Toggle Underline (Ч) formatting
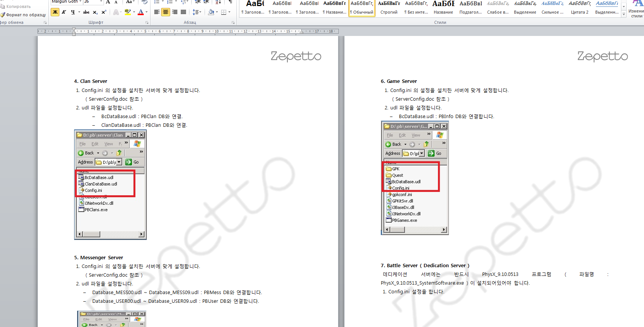Image resolution: width=644 pixels, height=327 pixels. [73, 12]
